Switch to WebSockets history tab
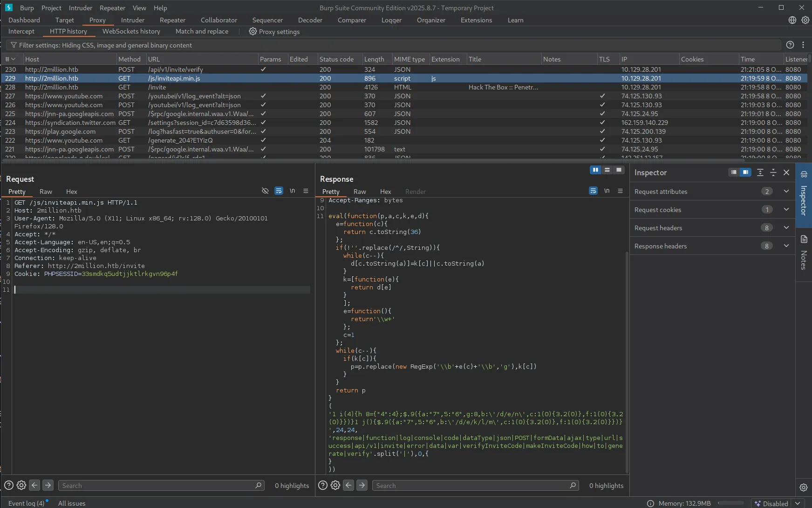812x508 pixels. pos(131,31)
